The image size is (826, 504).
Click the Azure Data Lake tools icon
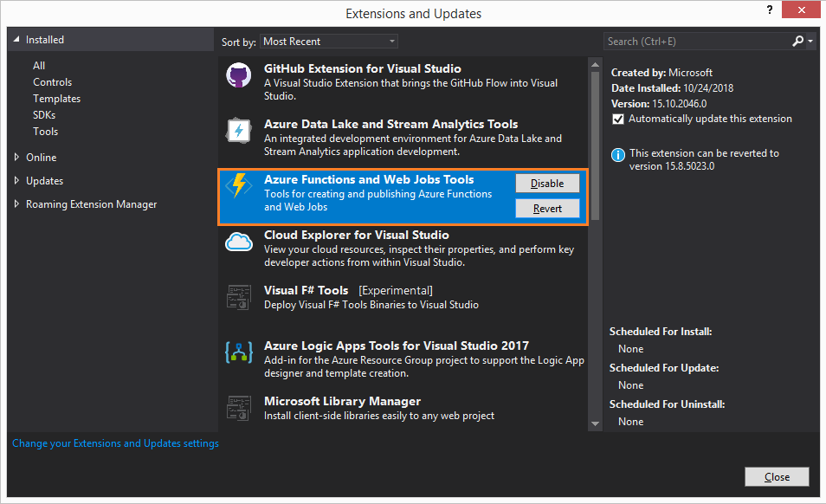pos(239,130)
